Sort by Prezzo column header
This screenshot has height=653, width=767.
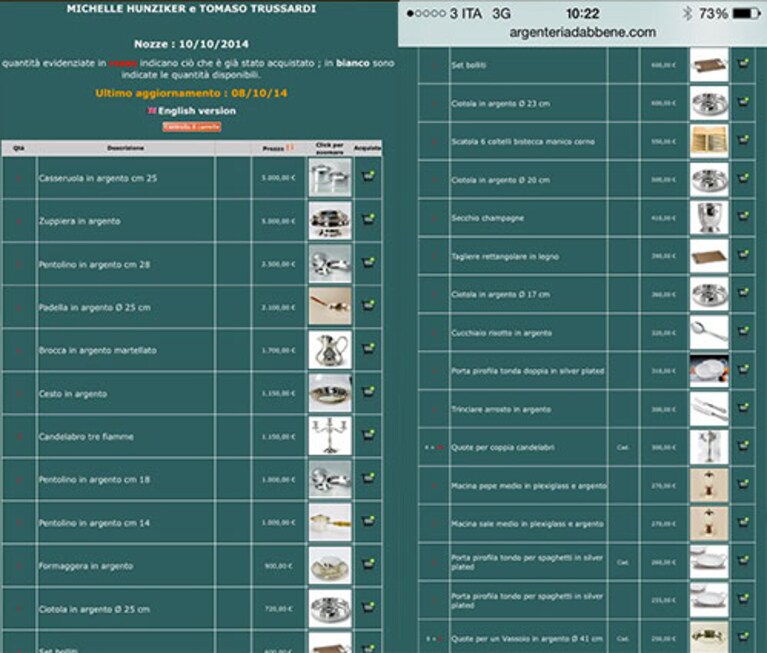[x=278, y=148]
